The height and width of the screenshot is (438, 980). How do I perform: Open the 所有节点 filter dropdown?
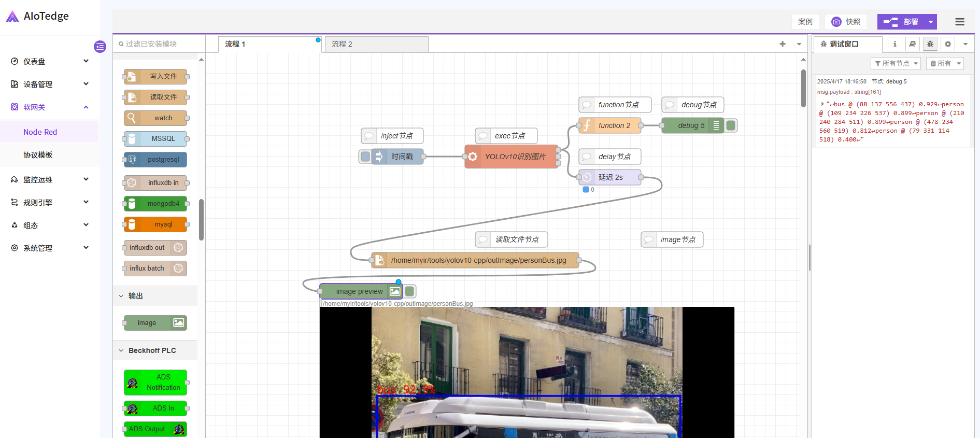[896, 63]
